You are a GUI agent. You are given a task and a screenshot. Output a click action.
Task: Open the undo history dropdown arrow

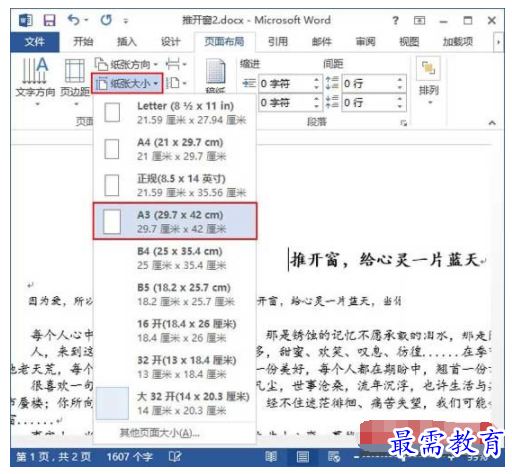point(86,20)
